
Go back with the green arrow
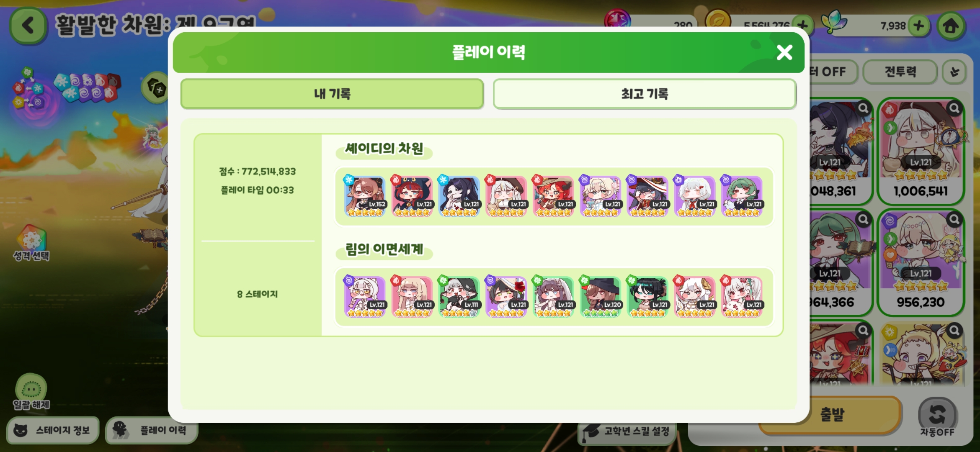pyautogui.click(x=28, y=25)
